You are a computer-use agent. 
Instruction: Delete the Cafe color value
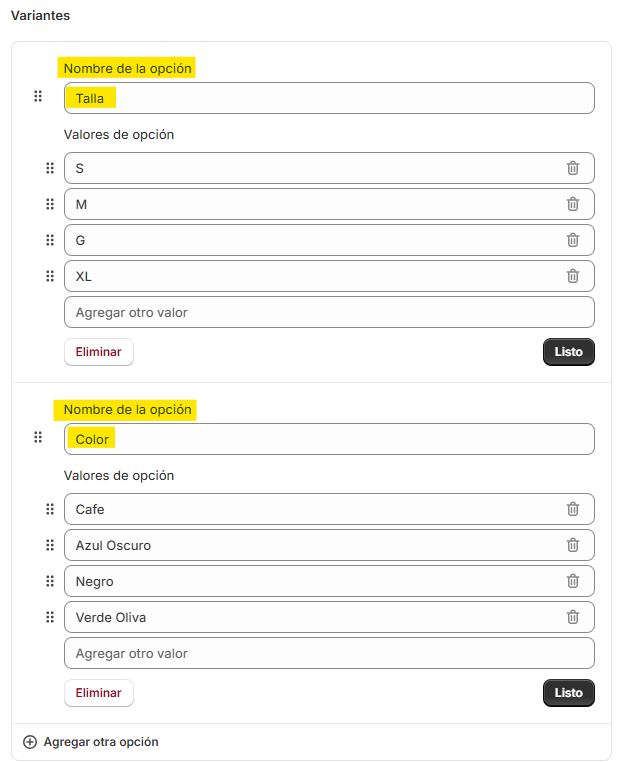point(572,509)
